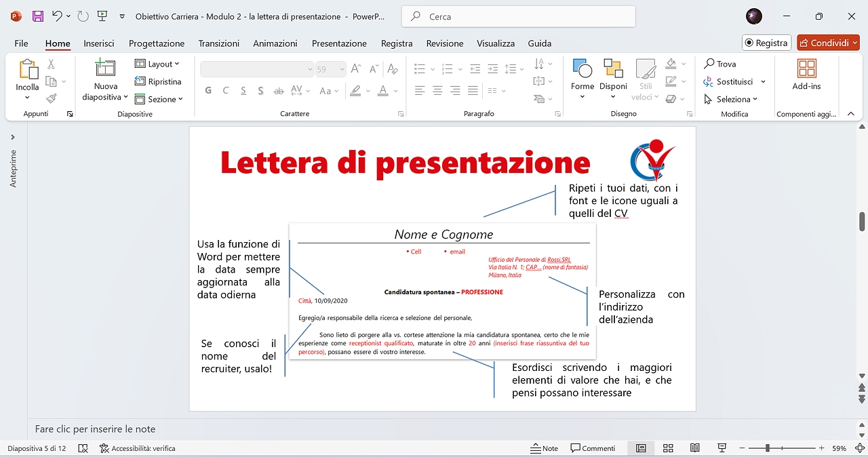868x457 pixels.
Task: Click the Incolla paste icon
Action: pyautogui.click(x=28, y=71)
